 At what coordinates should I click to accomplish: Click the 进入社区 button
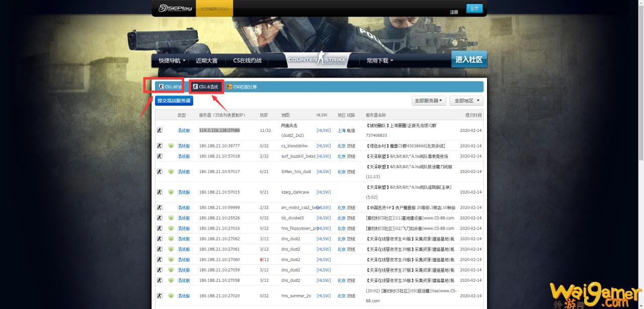pyautogui.click(x=469, y=59)
